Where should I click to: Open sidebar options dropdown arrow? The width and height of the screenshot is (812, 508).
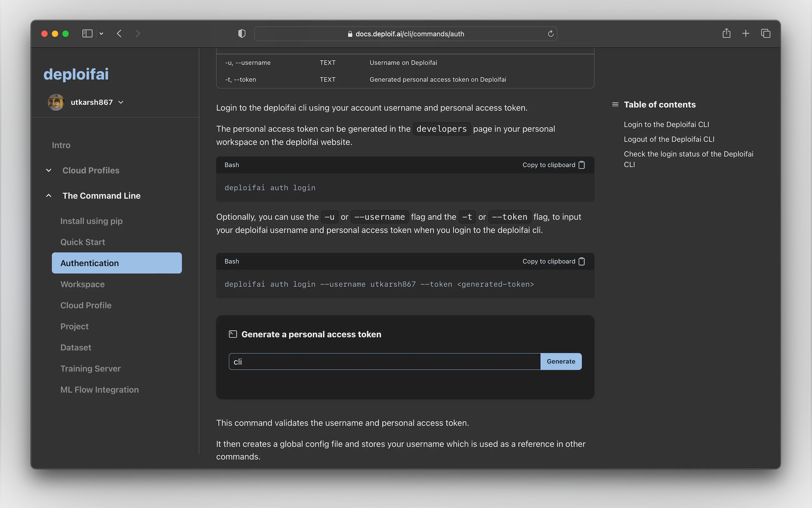tap(101, 34)
